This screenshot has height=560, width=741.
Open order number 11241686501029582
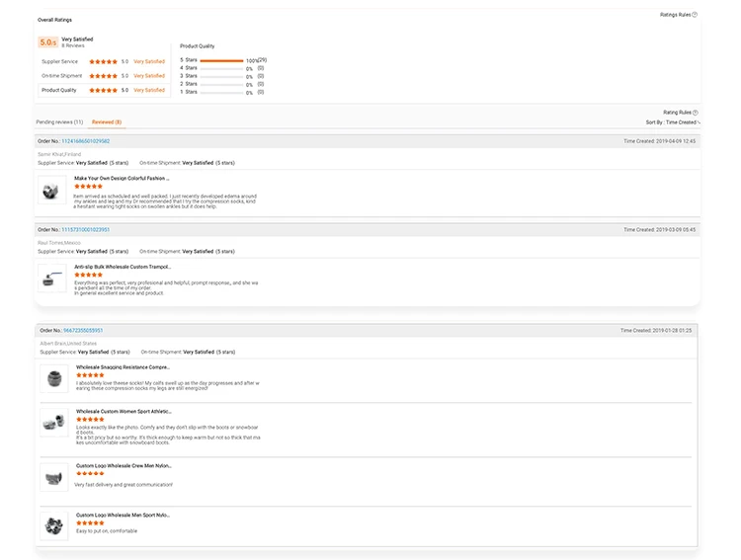pyautogui.click(x=86, y=141)
